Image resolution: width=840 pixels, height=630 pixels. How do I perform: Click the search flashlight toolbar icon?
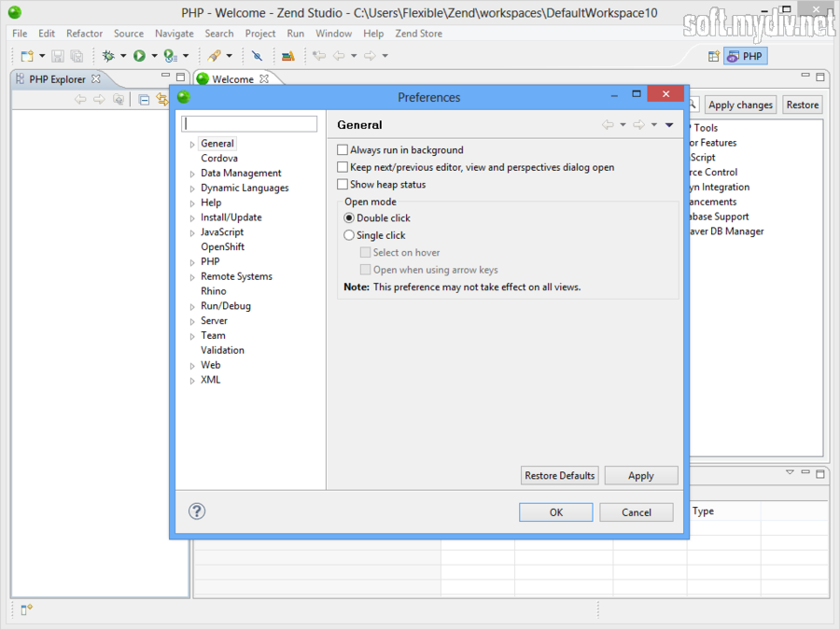coord(215,56)
